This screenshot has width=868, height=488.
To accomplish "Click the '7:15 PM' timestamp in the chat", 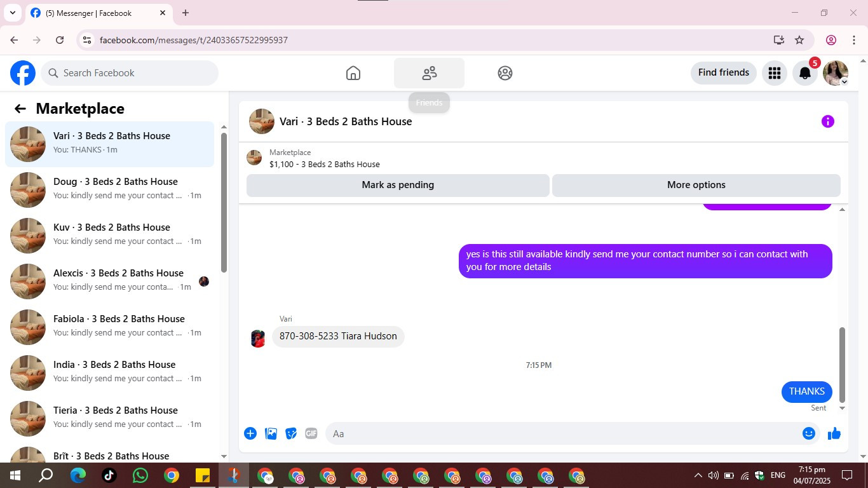I will 539,365.
